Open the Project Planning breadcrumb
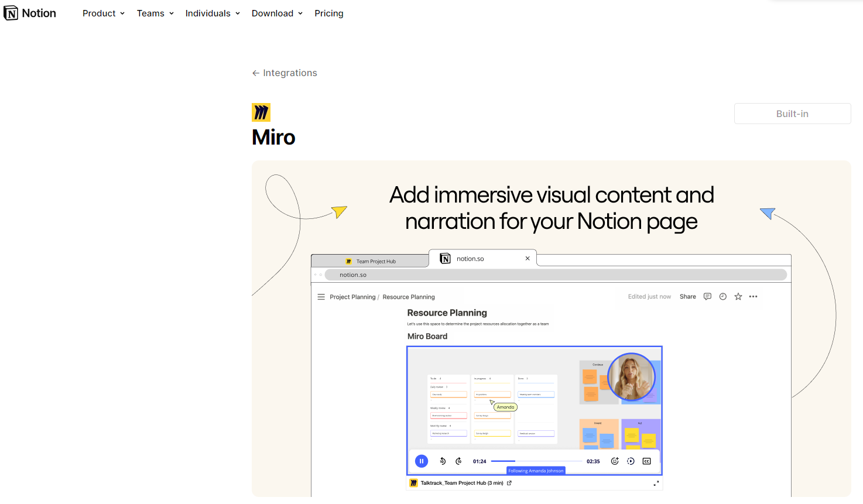This screenshot has width=863, height=504. (352, 297)
